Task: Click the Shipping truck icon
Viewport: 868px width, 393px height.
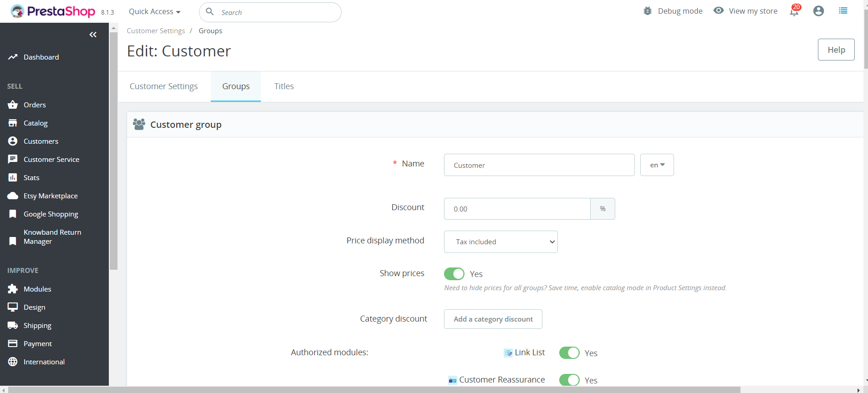Action: click(13, 325)
